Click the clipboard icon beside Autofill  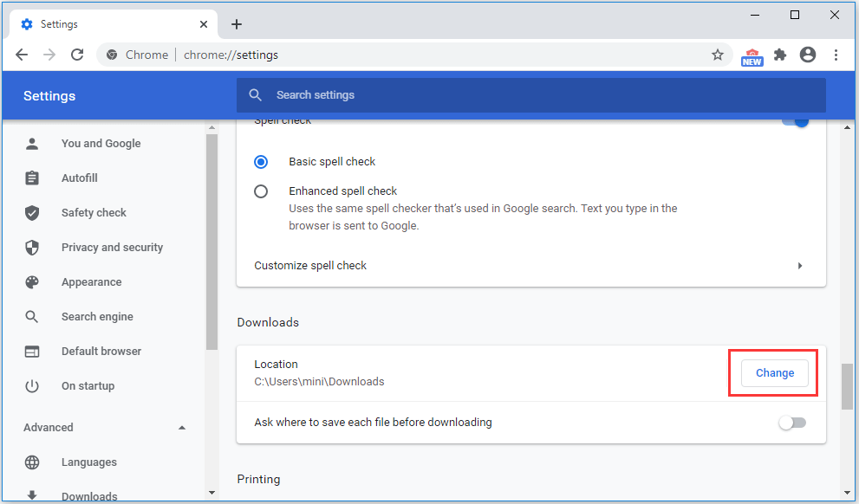point(32,178)
